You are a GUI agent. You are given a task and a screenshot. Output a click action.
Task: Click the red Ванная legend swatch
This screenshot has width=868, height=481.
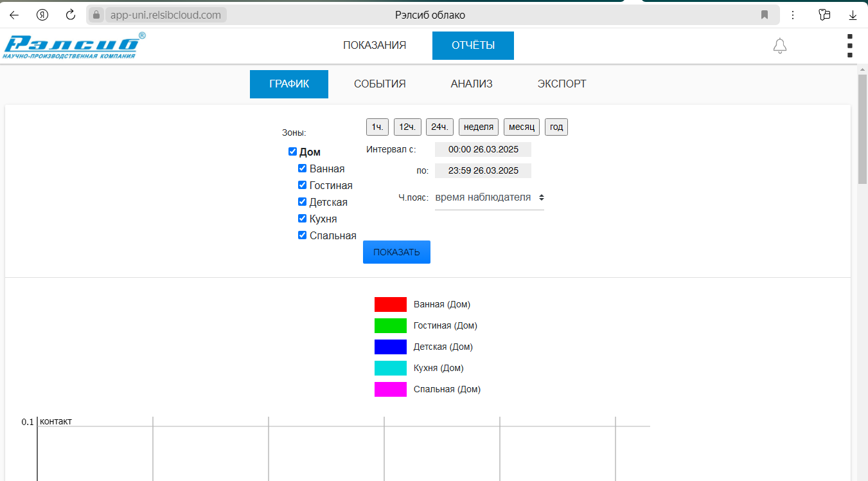[x=390, y=304]
